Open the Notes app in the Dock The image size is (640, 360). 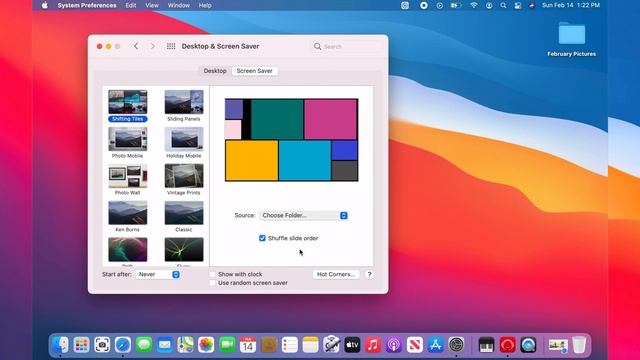310,345
